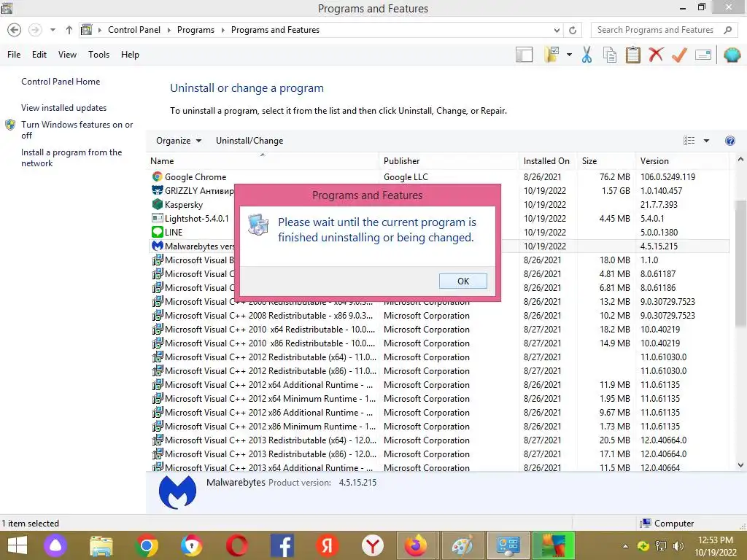Open the Tools menu
747x560 pixels.
point(98,54)
